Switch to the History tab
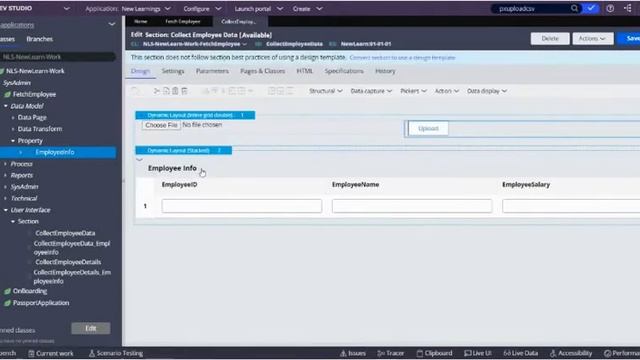This screenshot has width=640, height=360. click(x=385, y=71)
